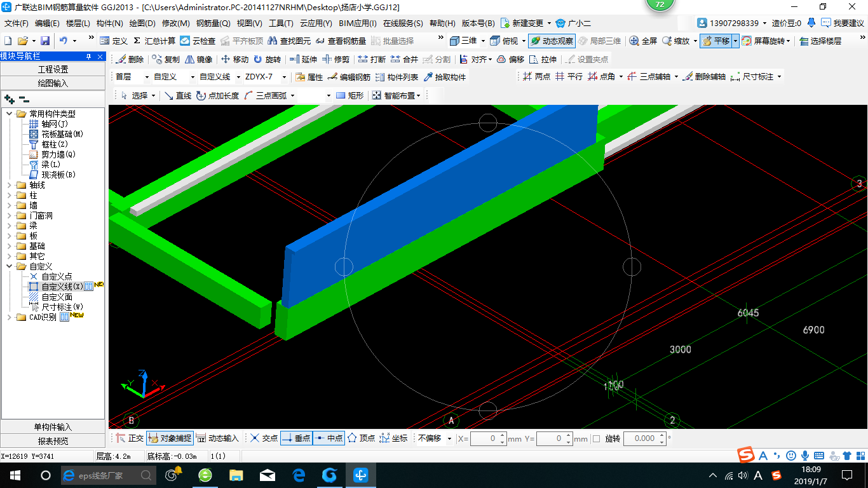
Task: Open the 偏移 (offset) tool
Action: pos(510,59)
